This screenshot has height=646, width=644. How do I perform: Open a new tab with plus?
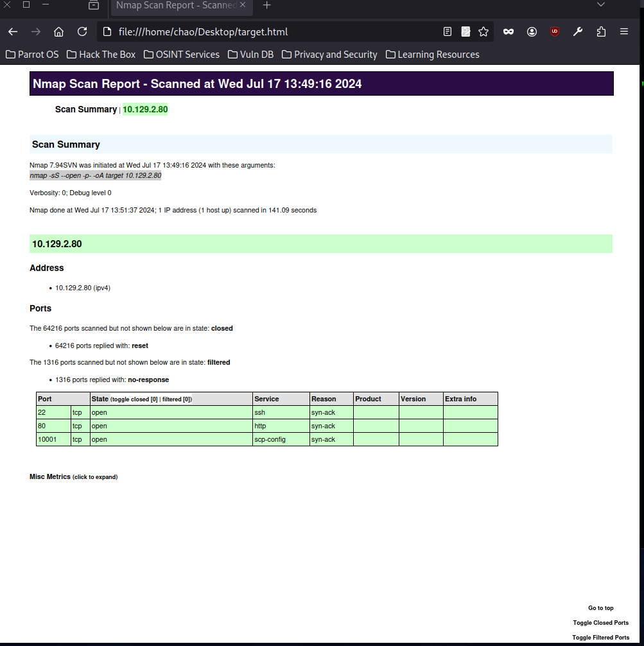pos(267,5)
